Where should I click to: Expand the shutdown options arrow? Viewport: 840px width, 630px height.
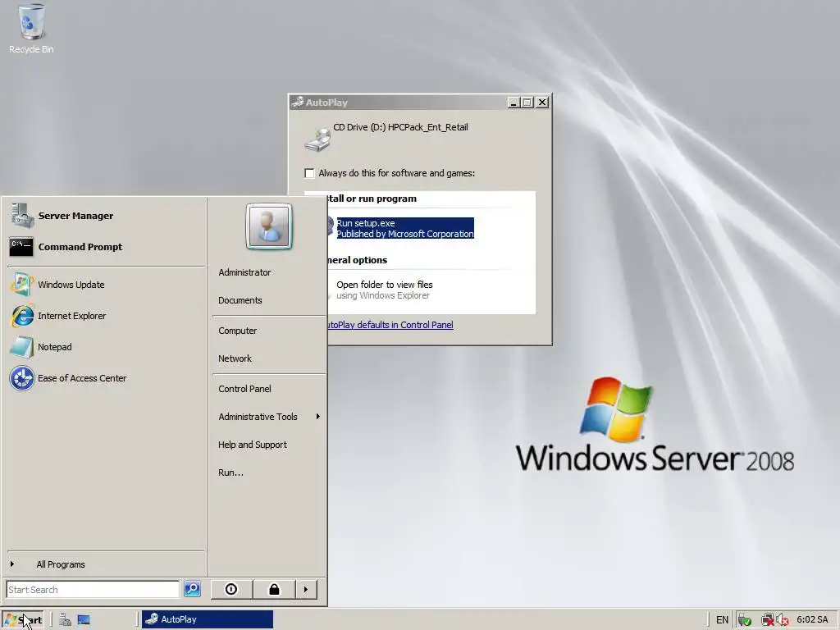click(306, 589)
